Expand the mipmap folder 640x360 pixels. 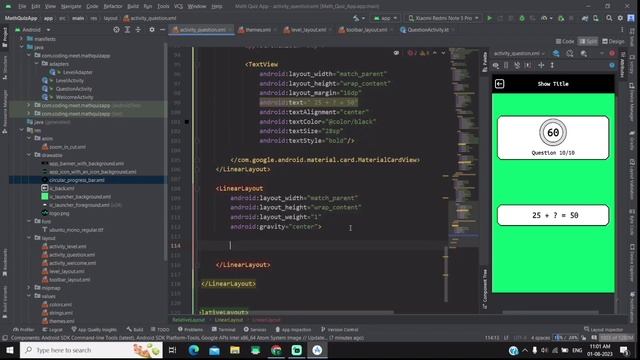(x=29, y=288)
